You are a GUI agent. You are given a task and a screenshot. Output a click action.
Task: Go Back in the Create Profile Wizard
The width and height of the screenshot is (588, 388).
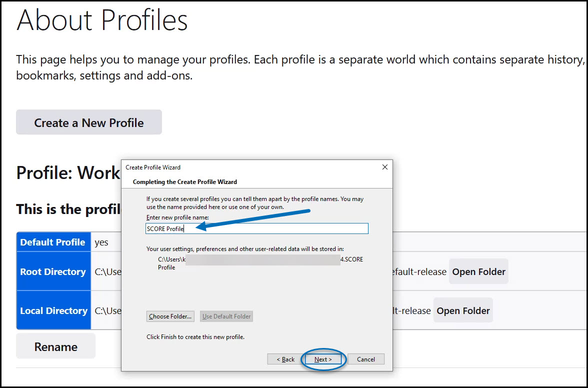[x=285, y=359]
